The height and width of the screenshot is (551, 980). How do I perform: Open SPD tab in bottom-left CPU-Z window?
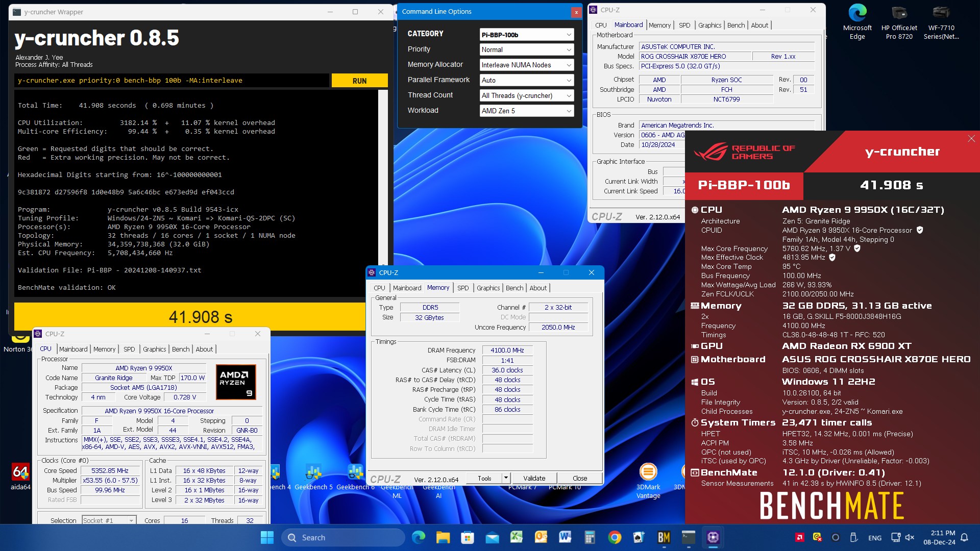129,349
